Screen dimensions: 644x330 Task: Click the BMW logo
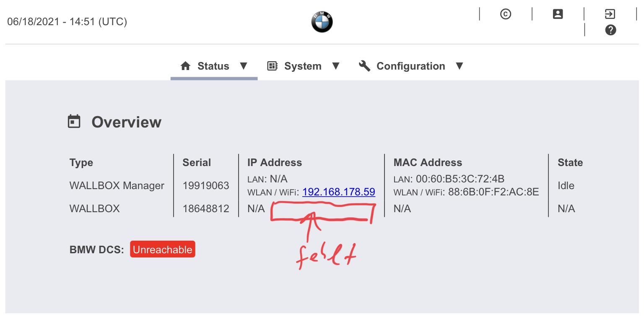click(322, 22)
